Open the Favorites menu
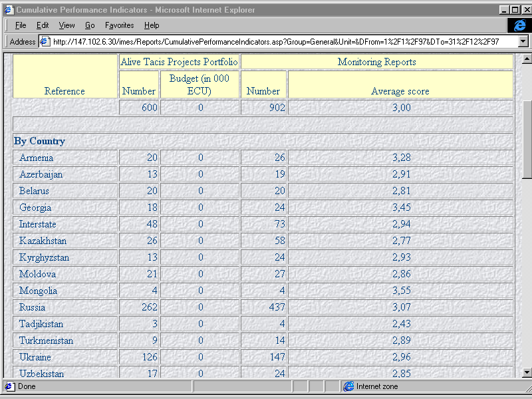The width and height of the screenshot is (532, 399). pos(119,25)
